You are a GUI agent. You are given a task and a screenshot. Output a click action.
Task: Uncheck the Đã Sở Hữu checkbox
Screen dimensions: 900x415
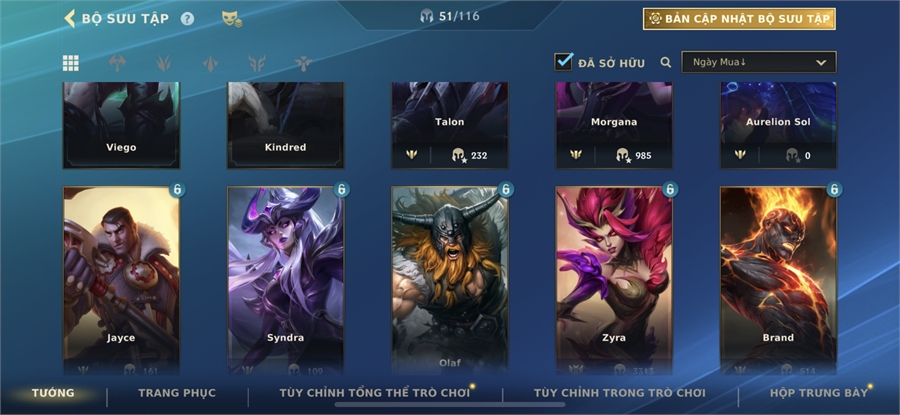click(564, 62)
